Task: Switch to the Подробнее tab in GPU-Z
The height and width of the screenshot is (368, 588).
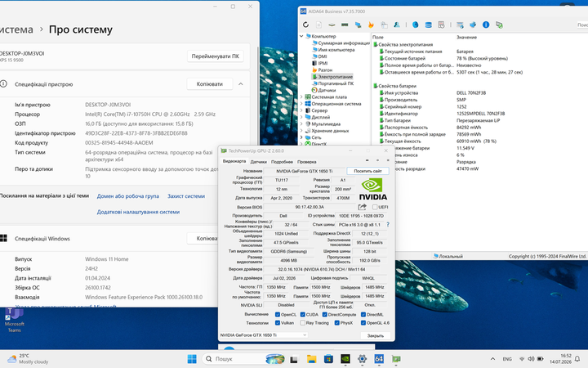Action: [x=282, y=162]
